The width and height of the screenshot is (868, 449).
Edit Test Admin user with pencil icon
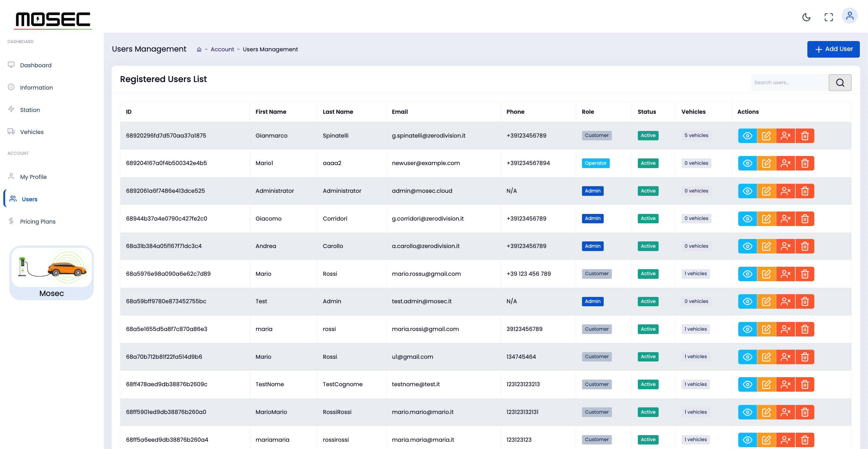pos(766,302)
